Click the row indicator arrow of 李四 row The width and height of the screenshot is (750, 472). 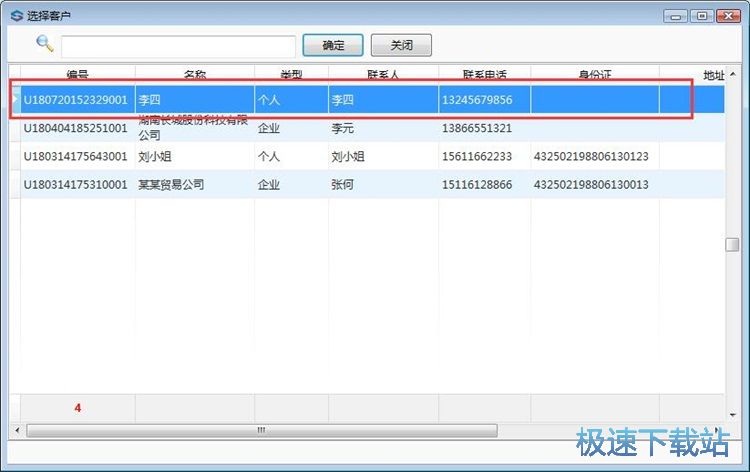tap(15, 99)
